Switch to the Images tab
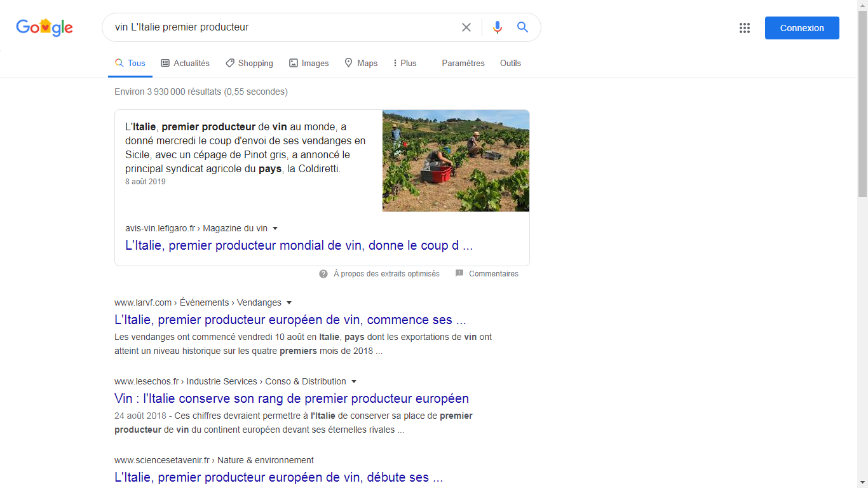868x488 pixels. click(309, 63)
